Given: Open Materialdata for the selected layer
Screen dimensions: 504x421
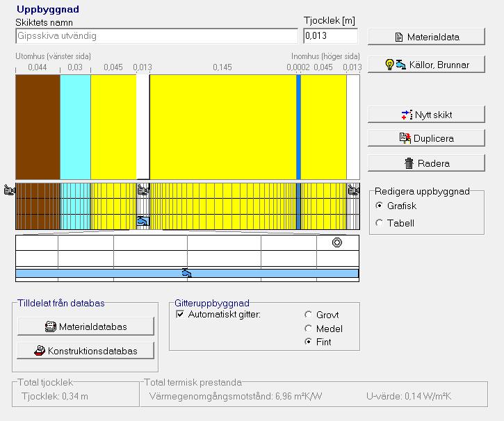Looking at the screenshot, I should coord(426,37).
